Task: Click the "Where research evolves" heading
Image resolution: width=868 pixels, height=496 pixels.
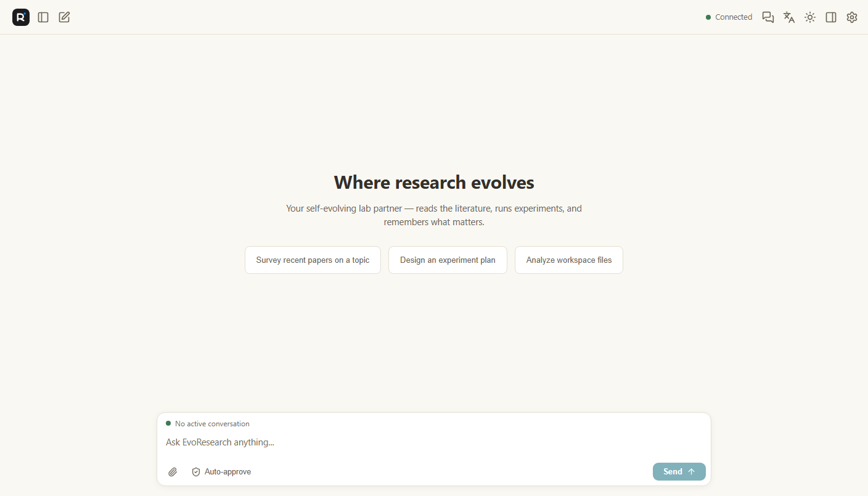Action: click(x=434, y=183)
